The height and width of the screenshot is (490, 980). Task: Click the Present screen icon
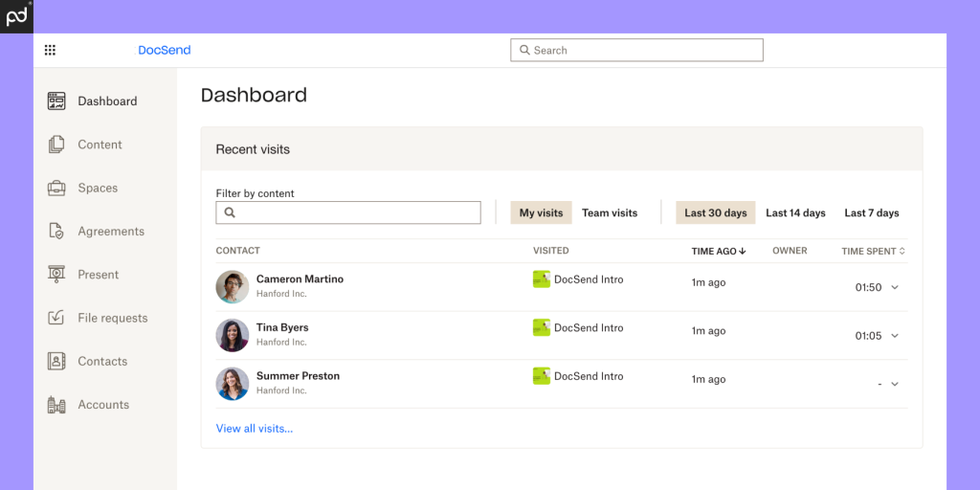point(56,275)
